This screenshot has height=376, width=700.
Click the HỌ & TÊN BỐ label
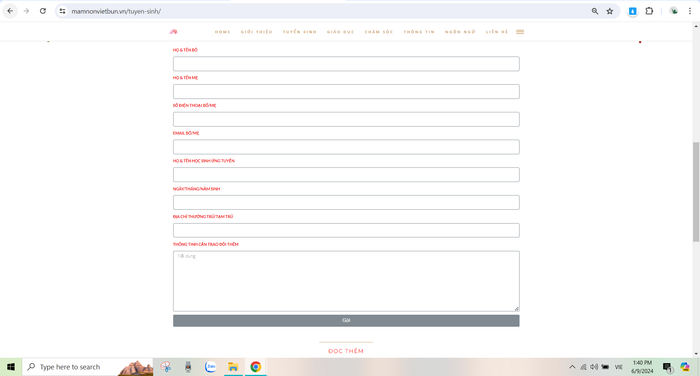pos(185,50)
